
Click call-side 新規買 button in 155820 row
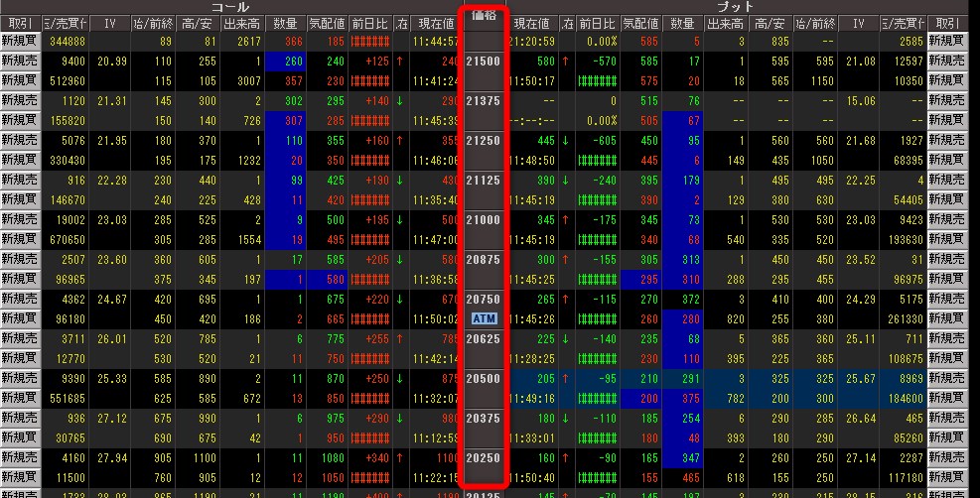click(20, 120)
